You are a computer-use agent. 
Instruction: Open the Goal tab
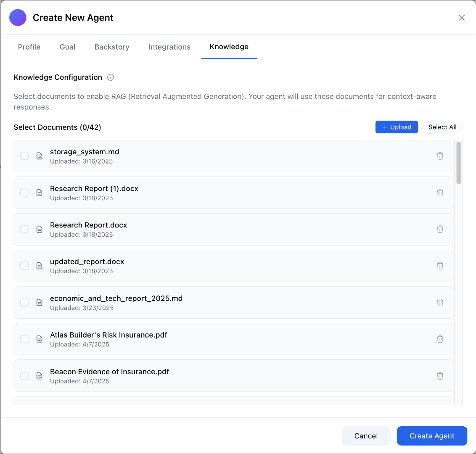(x=67, y=47)
